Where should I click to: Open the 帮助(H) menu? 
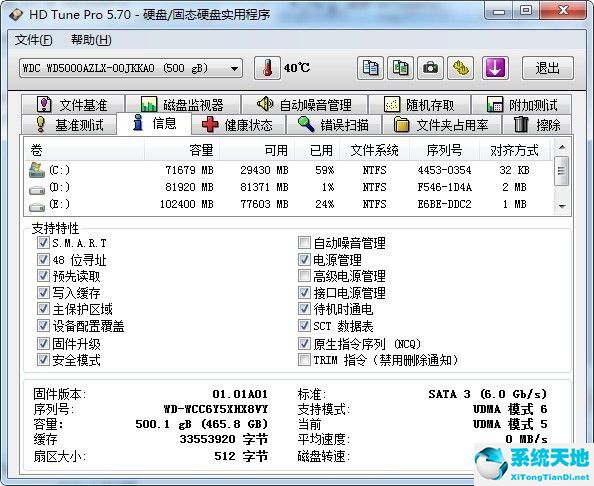[91, 40]
